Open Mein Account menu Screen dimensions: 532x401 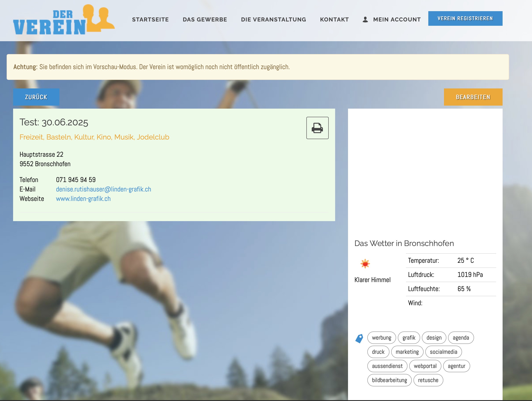click(397, 20)
